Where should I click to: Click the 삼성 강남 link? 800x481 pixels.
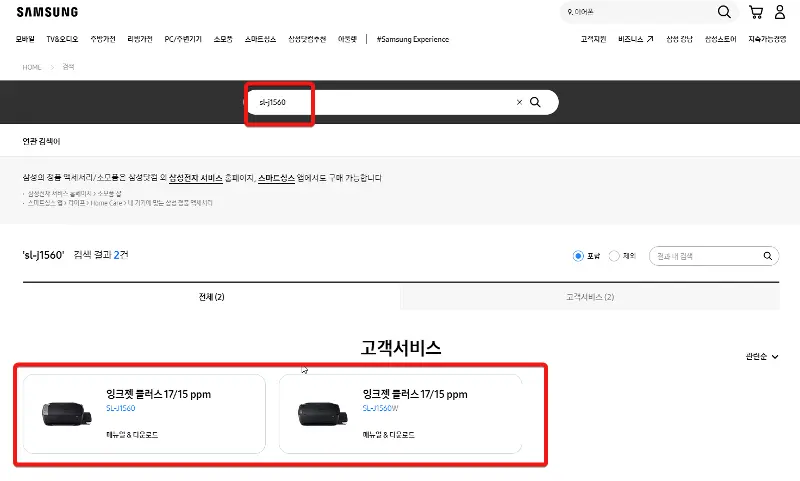[x=679, y=39]
